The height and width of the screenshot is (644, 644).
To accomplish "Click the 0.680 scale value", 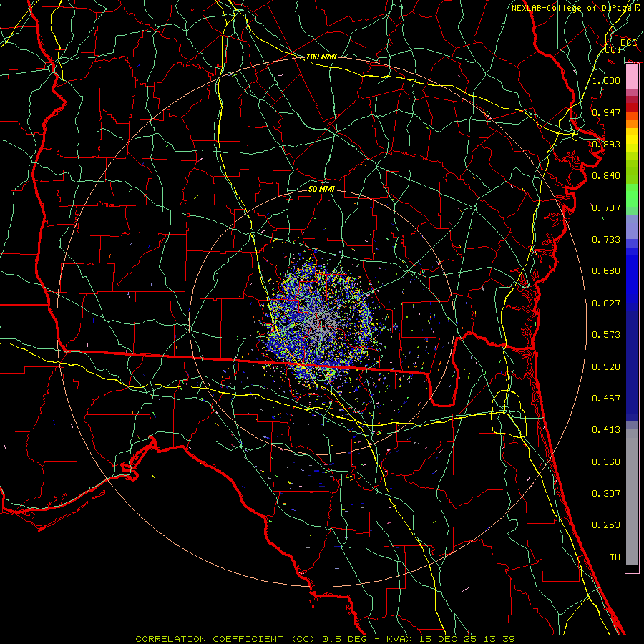I will click(606, 270).
